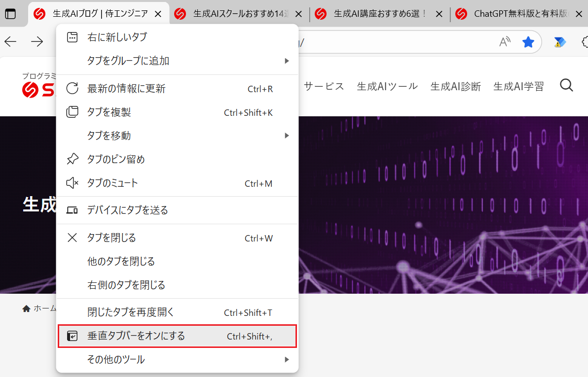Click the browser forward arrow

(x=37, y=42)
